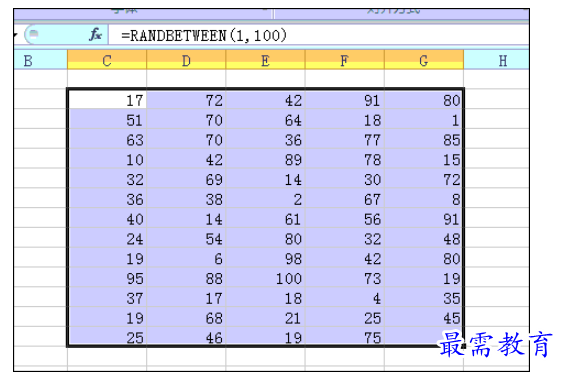561x376 pixels.
Task: Select column C header
Action: (107, 60)
